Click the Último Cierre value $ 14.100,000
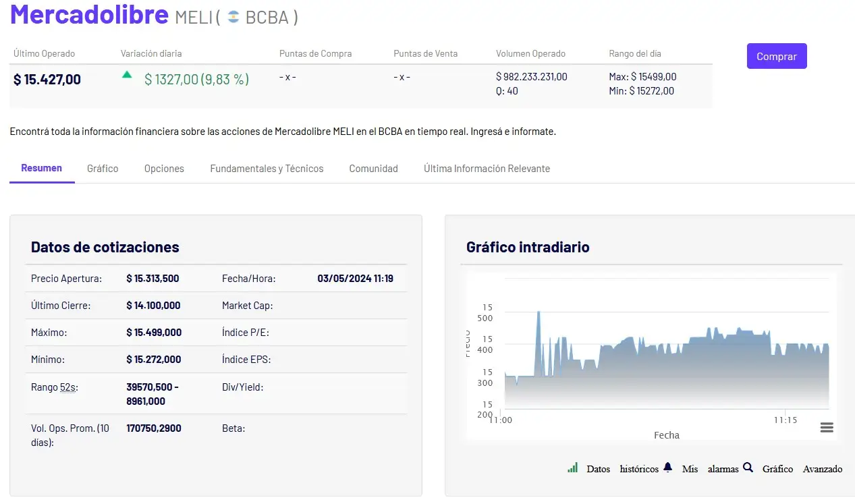The width and height of the screenshot is (855, 504). pyautogui.click(x=153, y=306)
